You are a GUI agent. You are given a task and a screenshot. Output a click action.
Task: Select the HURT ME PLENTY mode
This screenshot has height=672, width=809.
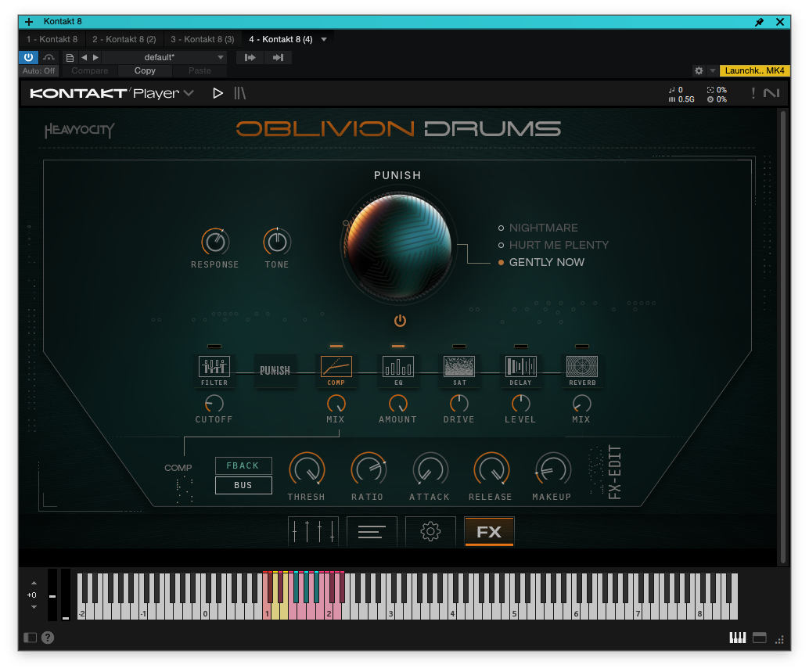(x=559, y=245)
